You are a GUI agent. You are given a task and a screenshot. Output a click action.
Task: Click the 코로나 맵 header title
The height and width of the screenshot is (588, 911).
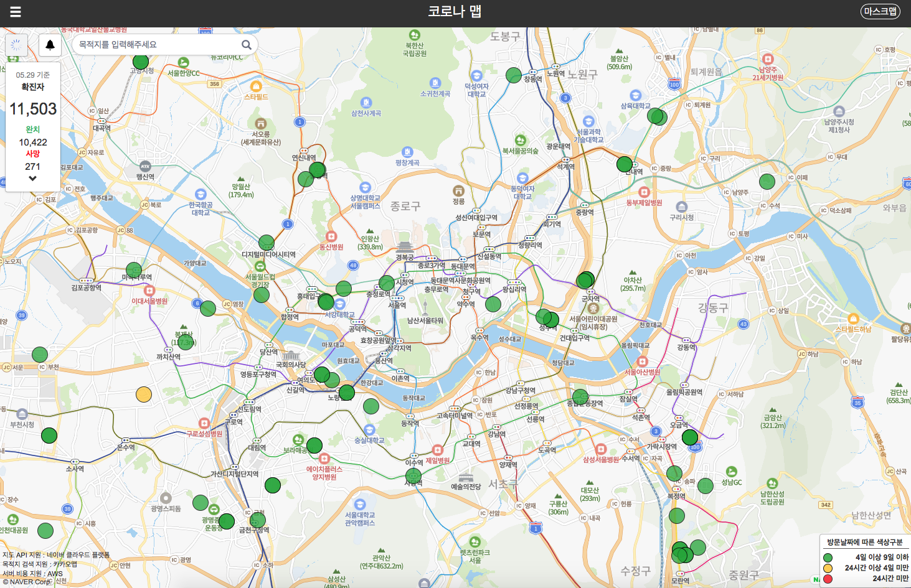tap(455, 11)
